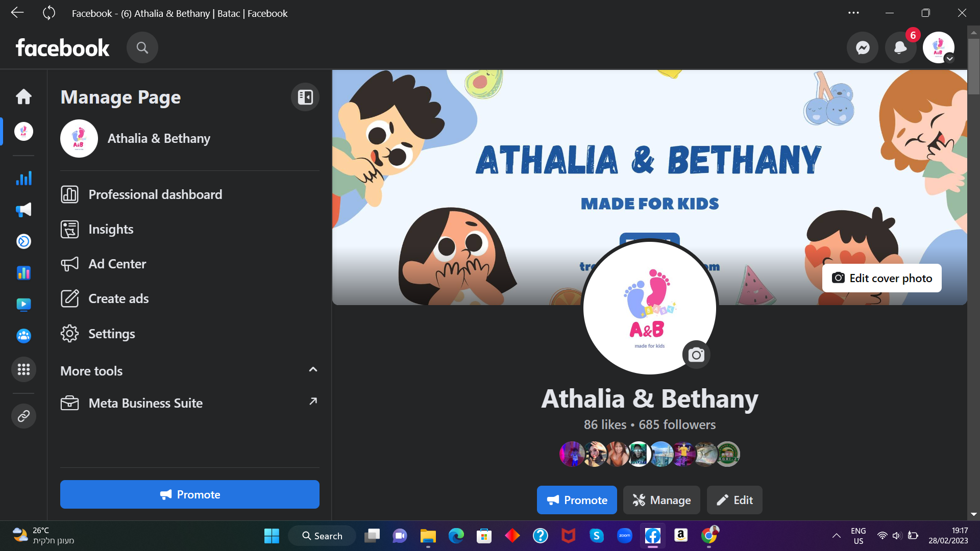980x551 pixels.
Task: Open notifications bell icon
Action: point(900,48)
